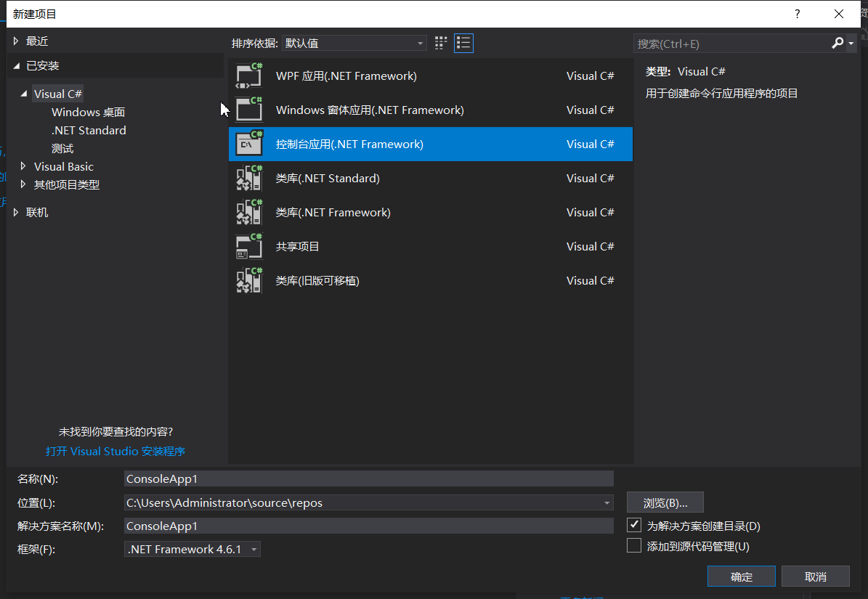
Task: Select 共享项目 template text
Action: [297, 247]
